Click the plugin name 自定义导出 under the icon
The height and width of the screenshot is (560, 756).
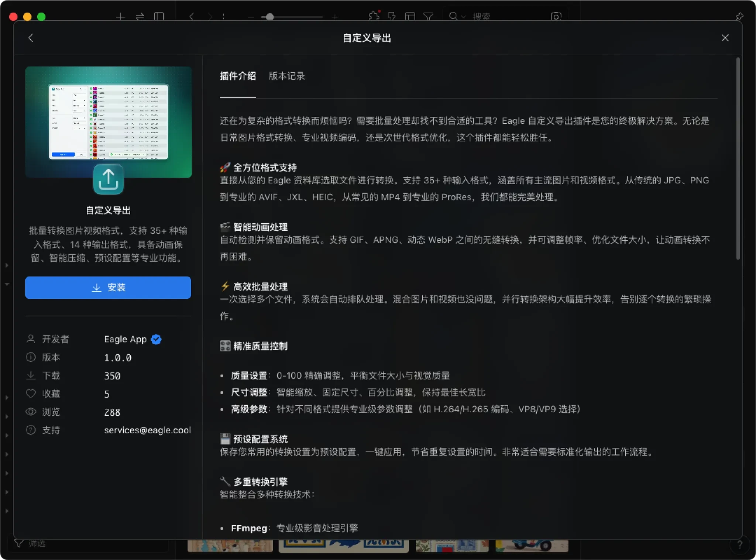tap(108, 210)
